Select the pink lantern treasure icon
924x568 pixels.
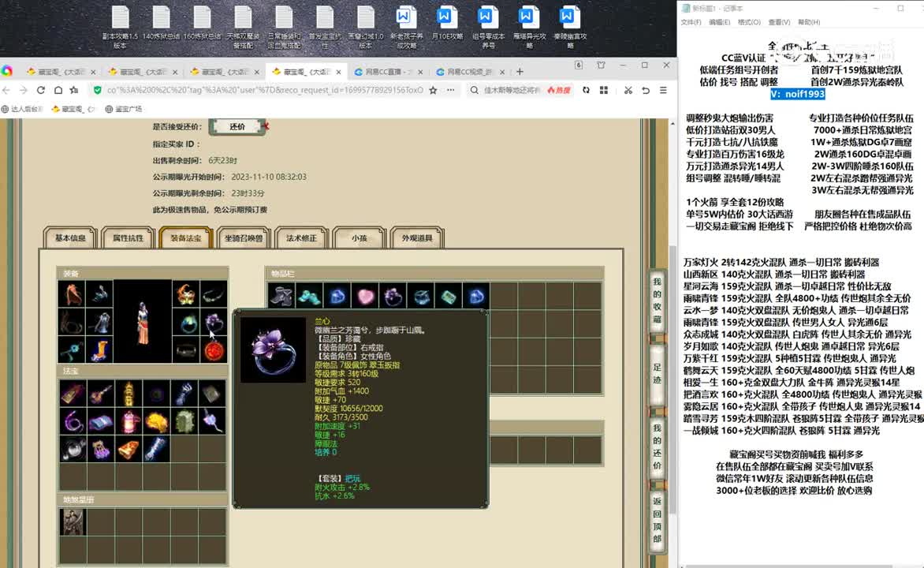coord(129,422)
